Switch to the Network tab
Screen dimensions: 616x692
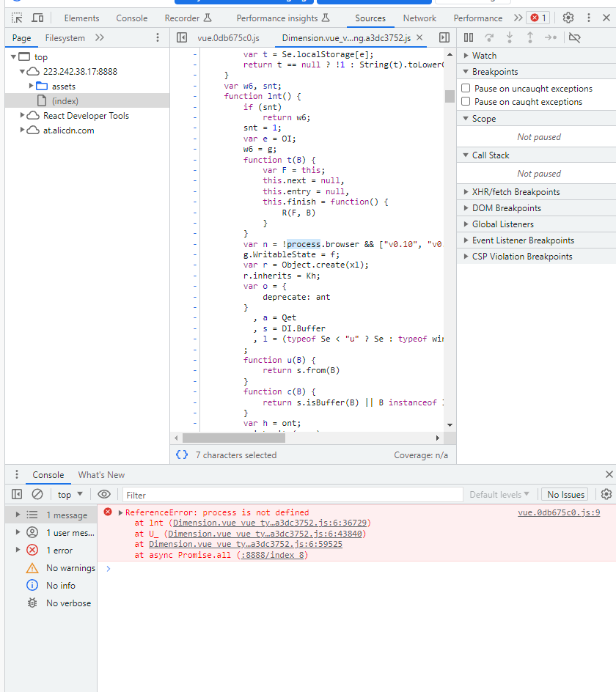tap(419, 18)
